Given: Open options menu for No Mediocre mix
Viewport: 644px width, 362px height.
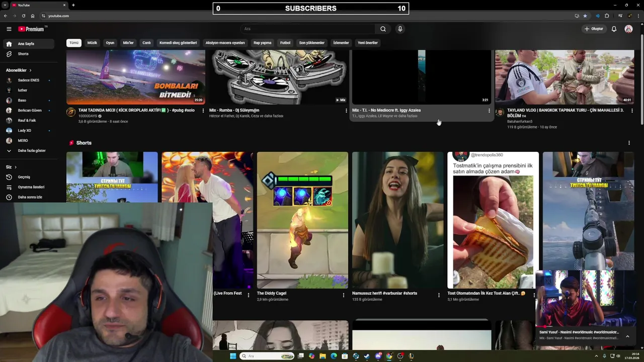Looking at the screenshot, I should [x=489, y=111].
